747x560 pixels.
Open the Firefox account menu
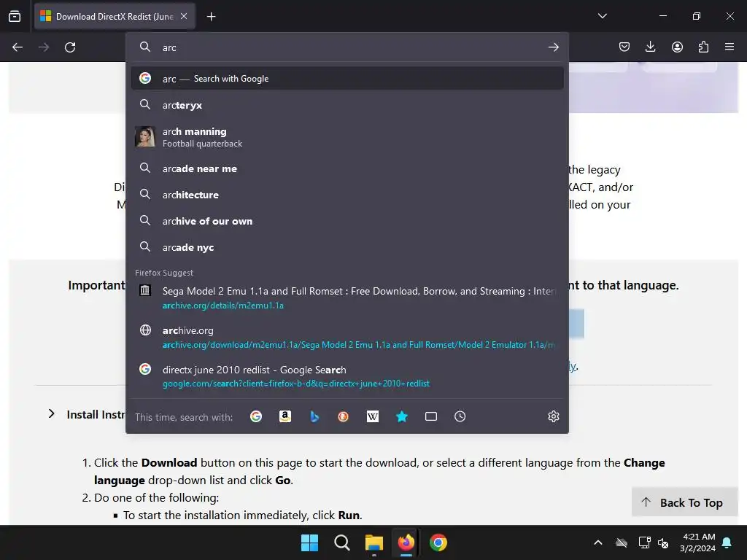tap(677, 47)
